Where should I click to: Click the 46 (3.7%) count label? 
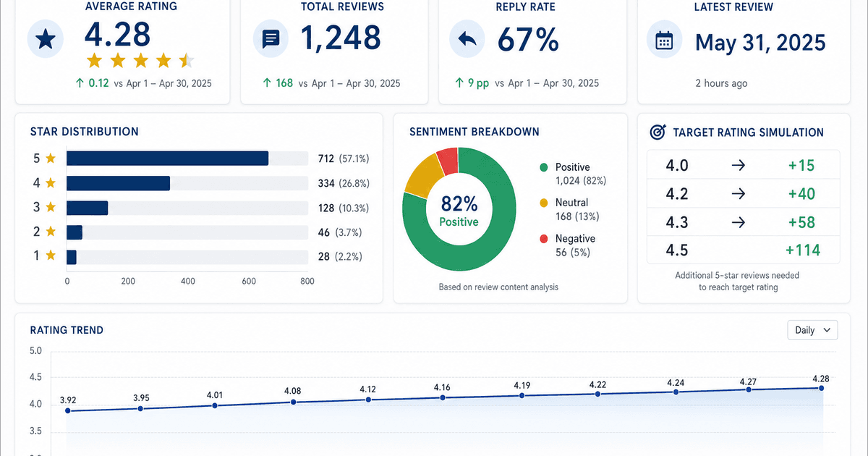pos(340,232)
